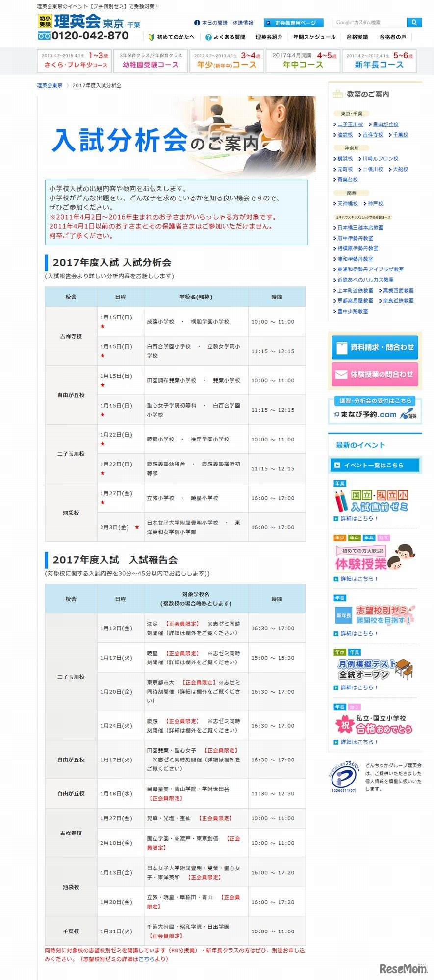
Task: Click イベント一覧はこちら button
Action: [375, 465]
